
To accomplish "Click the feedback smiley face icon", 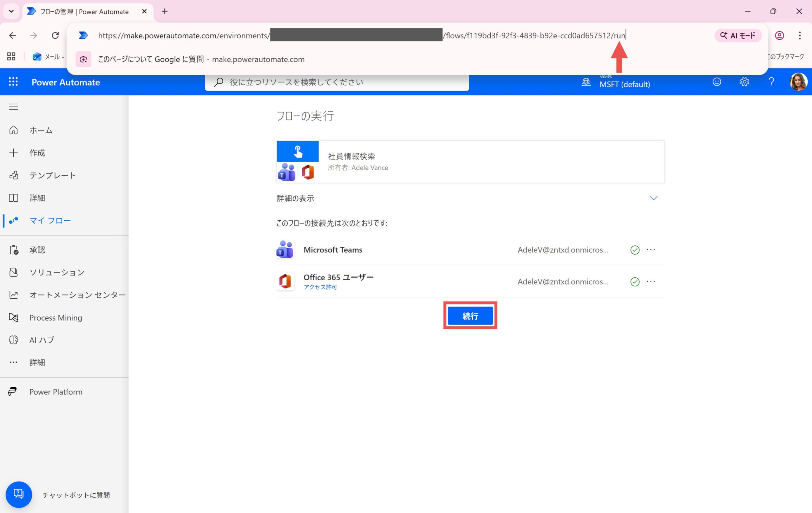I will pyautogui.click(x=717, y=82).
